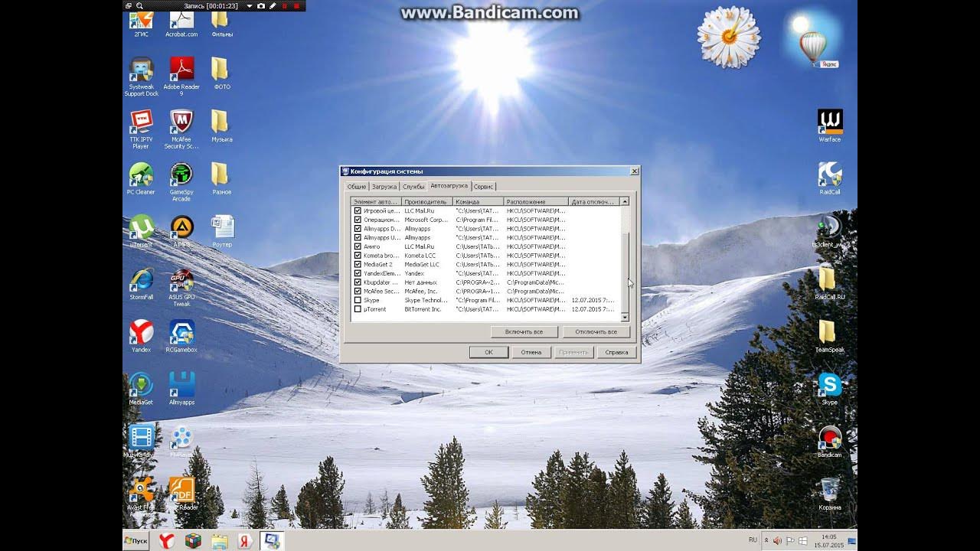The image size is (980, 551).
Task: Launch Warface desktop shortcut
Action: coord(830,126)
